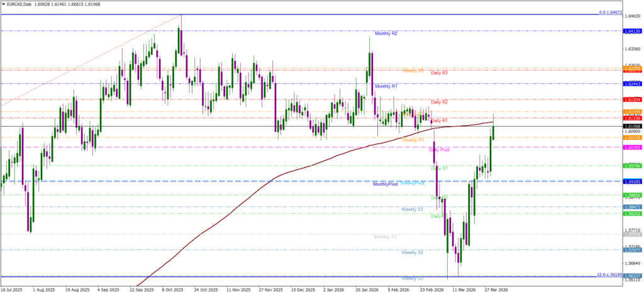Click the 1.64150 blue price tag

click(x=631, y=31)
